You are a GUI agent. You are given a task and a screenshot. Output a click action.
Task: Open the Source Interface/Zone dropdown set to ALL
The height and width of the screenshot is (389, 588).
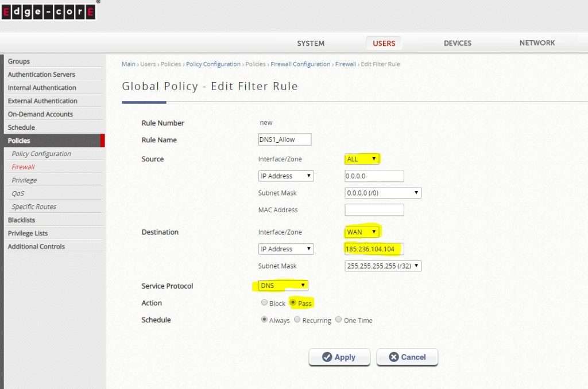(x=362, y=158)
